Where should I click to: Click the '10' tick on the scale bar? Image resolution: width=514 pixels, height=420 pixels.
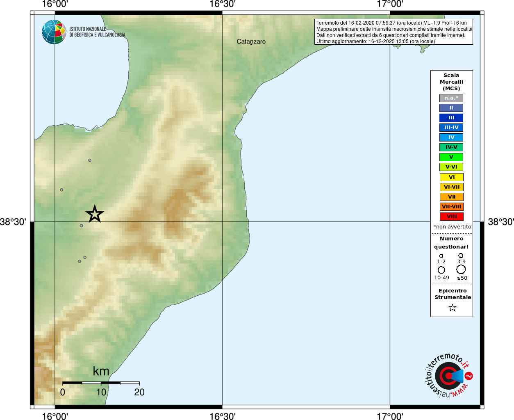point(101,392)
